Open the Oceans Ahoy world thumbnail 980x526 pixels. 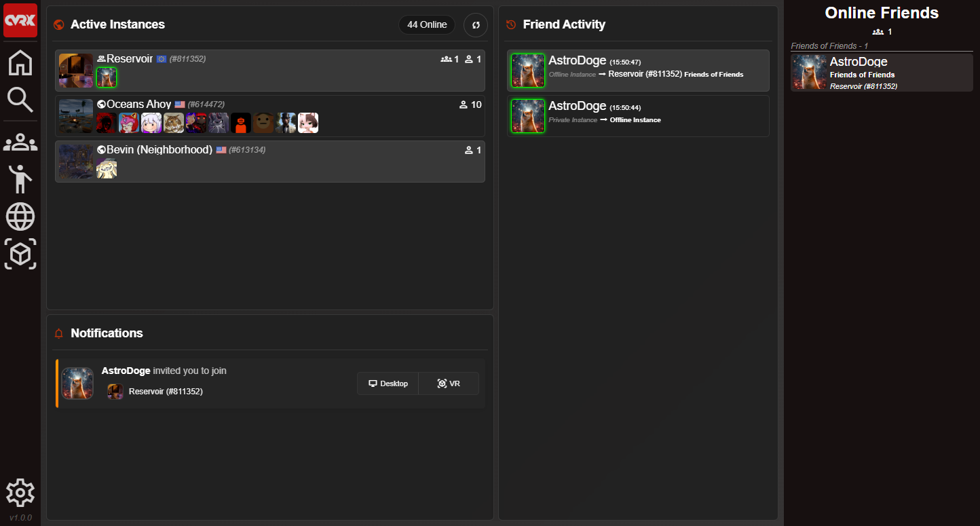[76, 116]
